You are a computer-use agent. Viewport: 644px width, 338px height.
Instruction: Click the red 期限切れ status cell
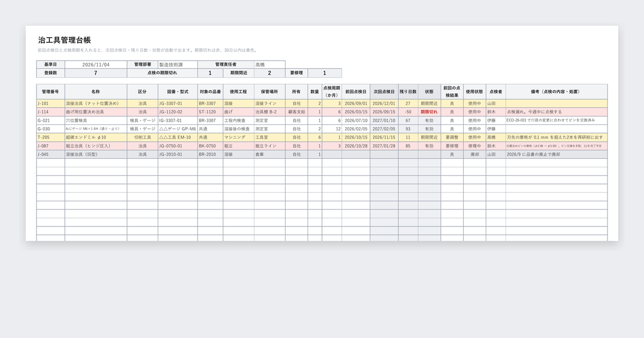click(x=429, y=112)
